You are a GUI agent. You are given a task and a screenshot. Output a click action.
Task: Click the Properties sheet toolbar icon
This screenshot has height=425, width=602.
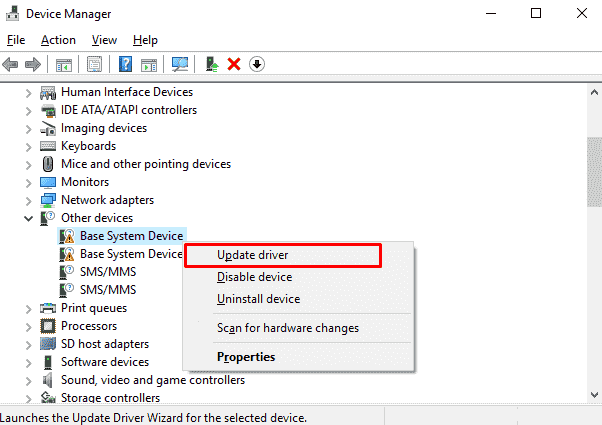click(94, 64)
